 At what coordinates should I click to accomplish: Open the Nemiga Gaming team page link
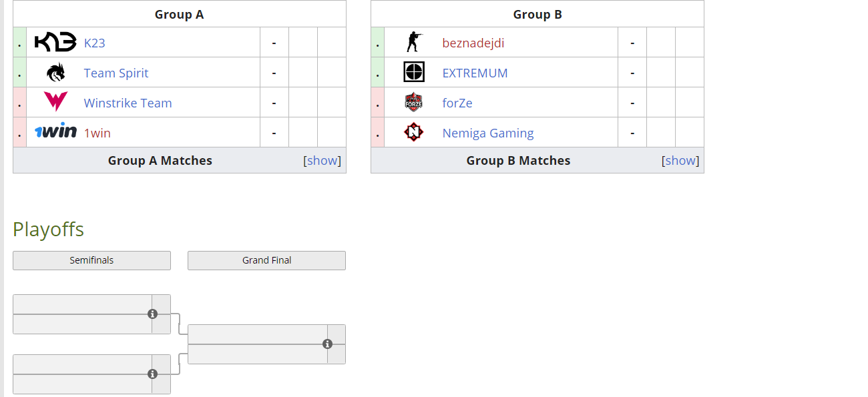[x=488, y=133]
